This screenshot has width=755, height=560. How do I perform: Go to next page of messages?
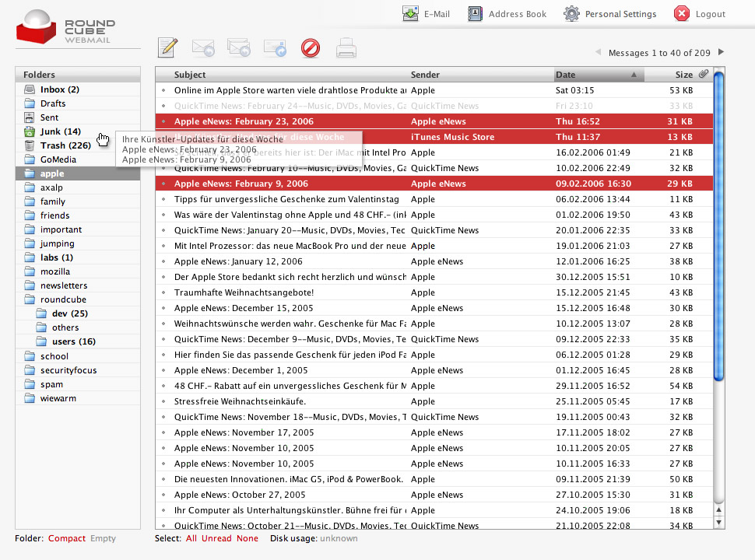click(x=722, y=53)
